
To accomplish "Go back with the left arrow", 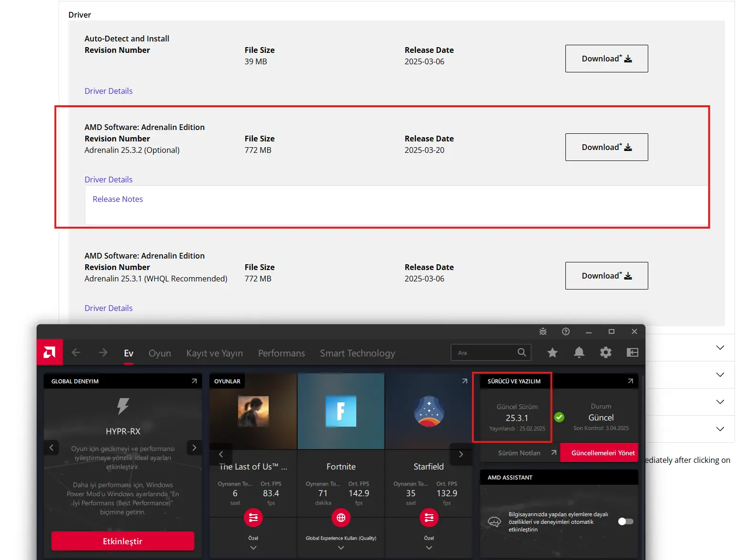I will pyautogui.click(x=76, y=353).
